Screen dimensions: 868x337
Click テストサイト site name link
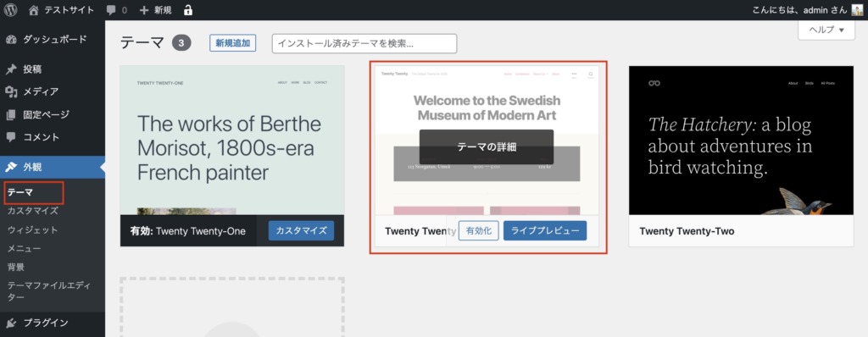(x=70, y=10)
